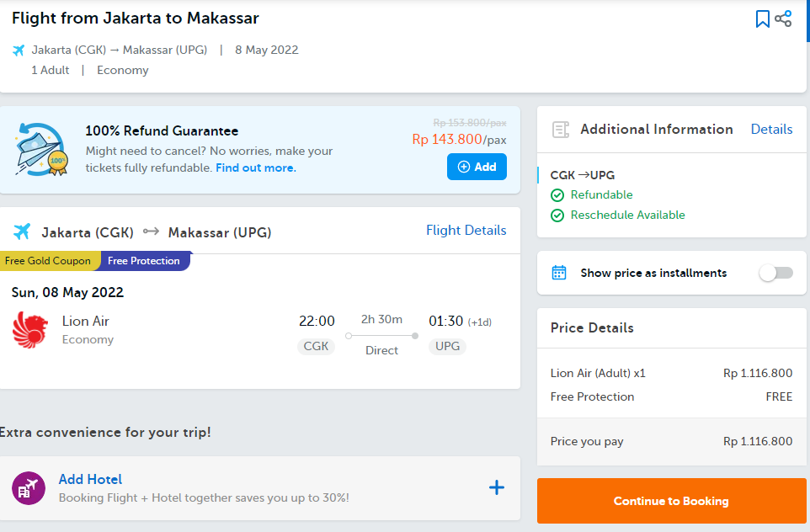Viewport: 810px width, 532px height.
Task: Click the installments calendar icon
Action: [559, 272]
